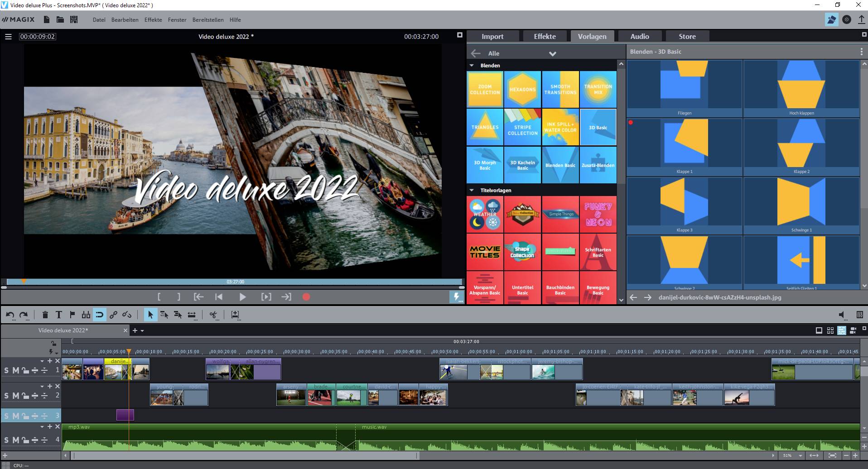868x469 pixels.
Task: Save project with the floppy disk icon
Action: pyautogui.click(x=74, y=19)
